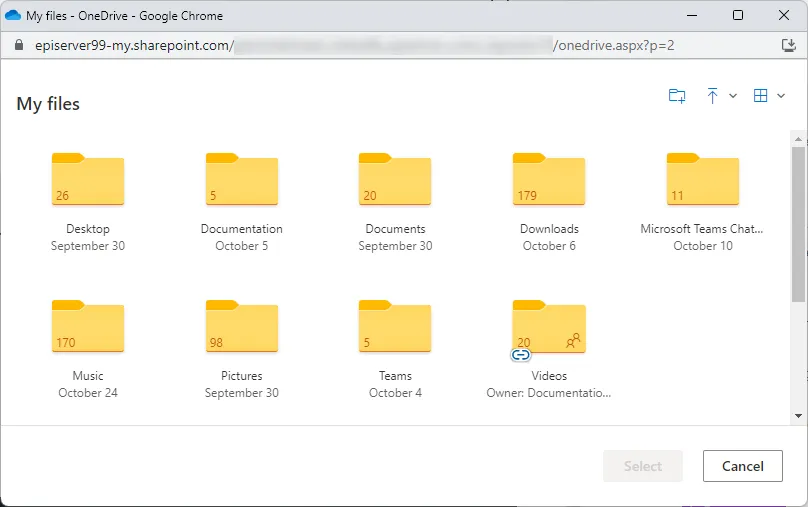Open the Documentation folder icon
The width and height of the screenshot is (808, 507).
242,179
